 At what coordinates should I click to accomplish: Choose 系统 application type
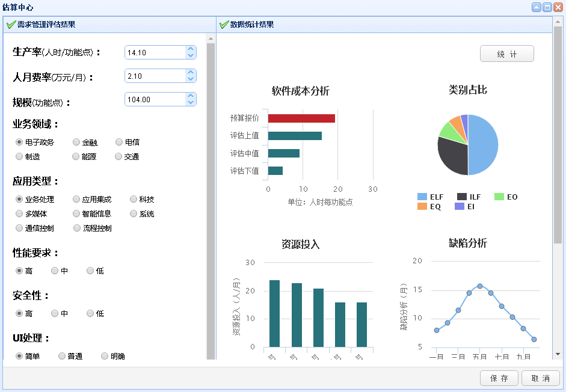[x=134, y=213]
